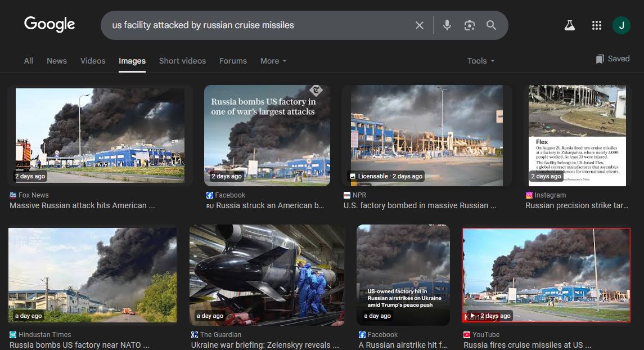Submit search with magnifying glass icon
Screen dimensions: 644x350
point(491,25)
